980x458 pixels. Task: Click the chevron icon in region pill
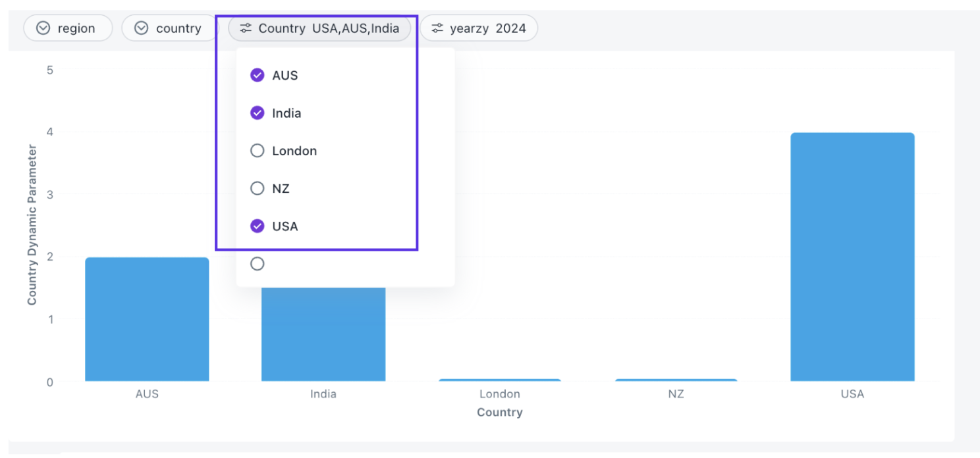coord(43,28)
